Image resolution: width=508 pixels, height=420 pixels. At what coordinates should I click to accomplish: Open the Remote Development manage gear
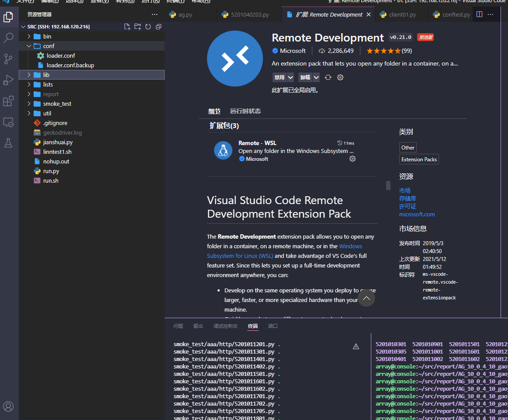tap(340, 77)
